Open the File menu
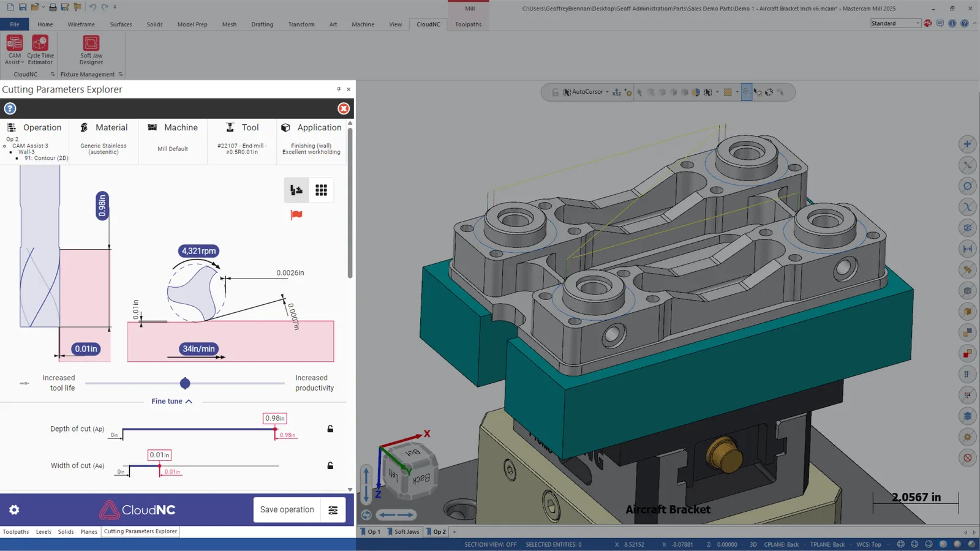980x551 pixels. point(15,24)
